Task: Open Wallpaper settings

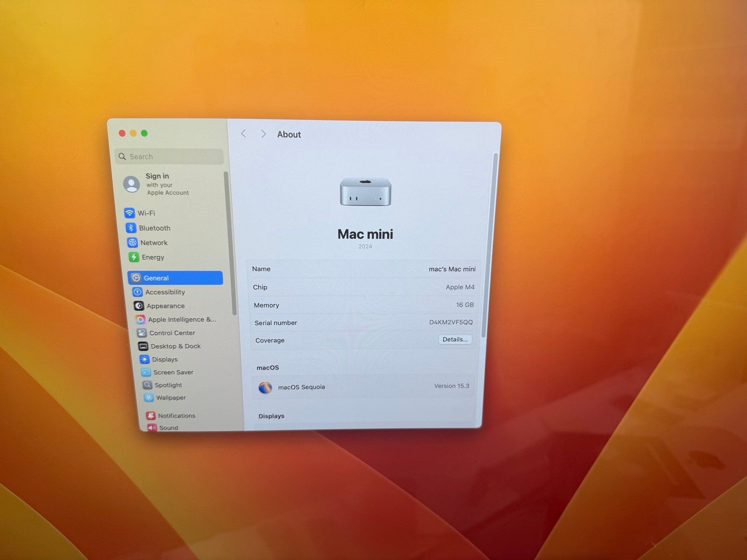Action: [x=148, y=398]
